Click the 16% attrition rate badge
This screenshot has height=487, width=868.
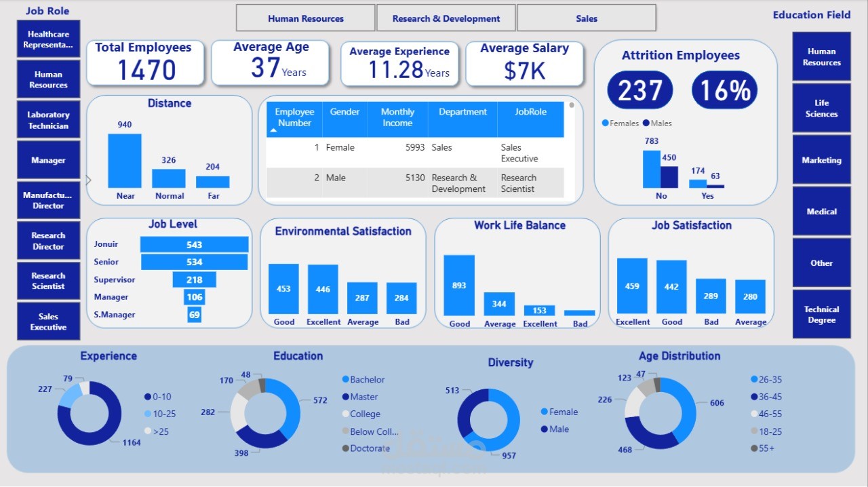point(725,90)
